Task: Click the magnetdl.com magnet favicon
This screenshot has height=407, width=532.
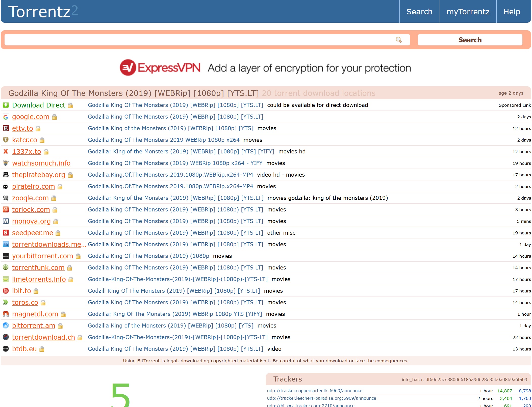Action: 6,314
